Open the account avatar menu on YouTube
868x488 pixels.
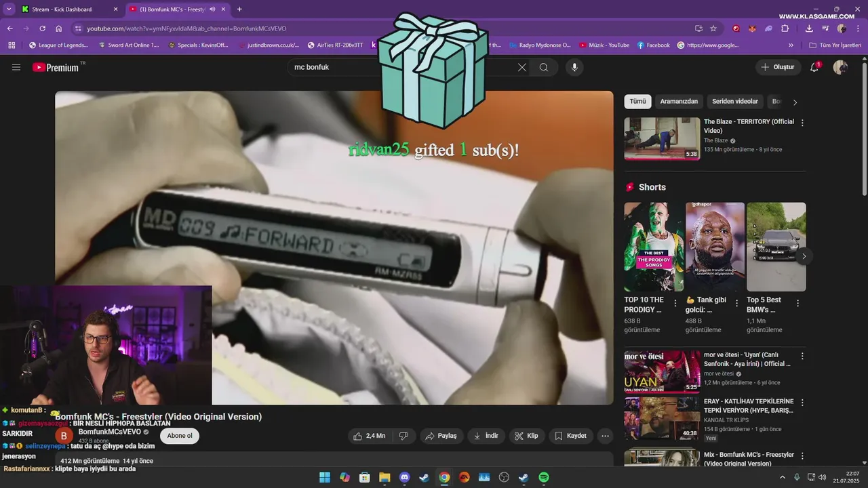pyautogui.click(x=840, y=67)
